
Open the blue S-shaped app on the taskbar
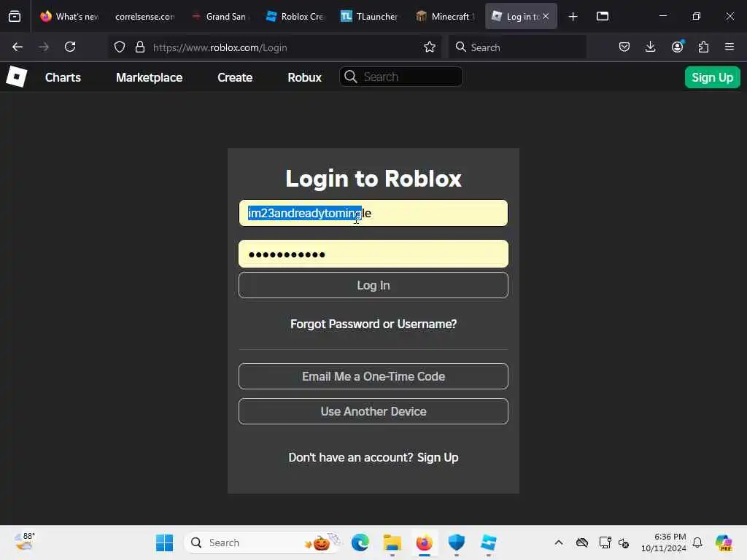[488, 542]
